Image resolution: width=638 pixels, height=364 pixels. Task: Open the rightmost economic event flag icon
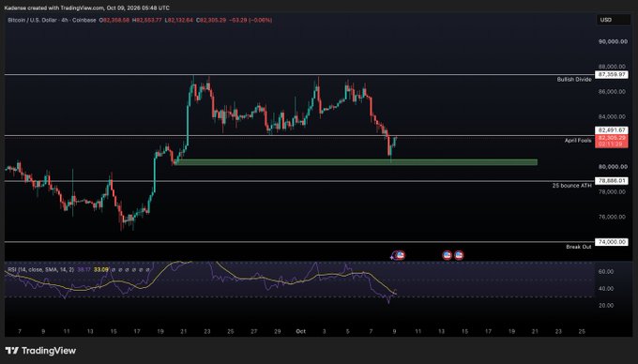click(459, 255)
